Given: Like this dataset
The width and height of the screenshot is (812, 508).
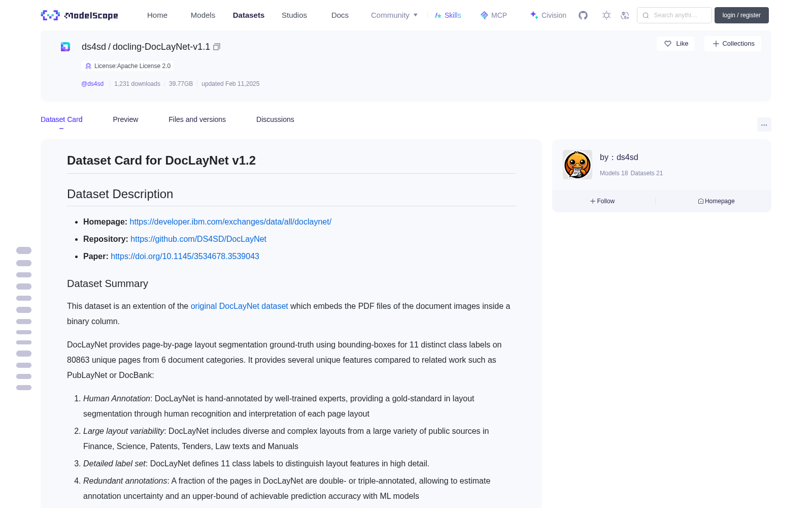Looking at the screenshot, I should pyautogui.click(x=676, y=44).
